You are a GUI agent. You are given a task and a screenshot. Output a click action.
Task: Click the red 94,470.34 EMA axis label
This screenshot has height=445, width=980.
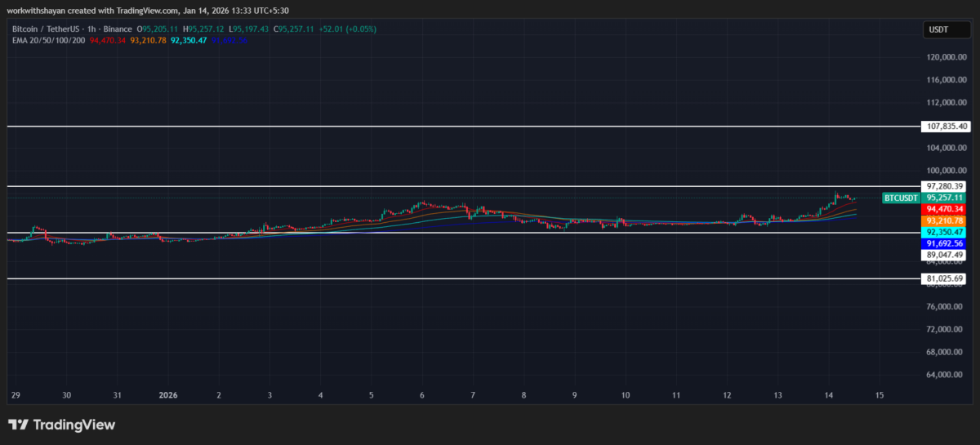click(x=945, y=209)
